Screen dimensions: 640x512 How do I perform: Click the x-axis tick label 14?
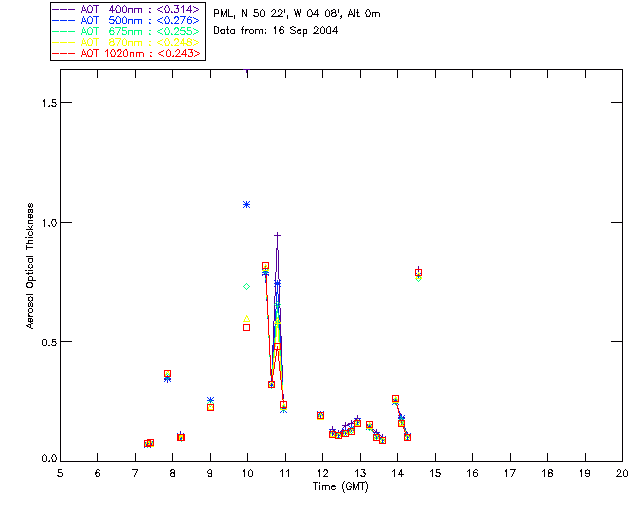[x=398, y=473]
